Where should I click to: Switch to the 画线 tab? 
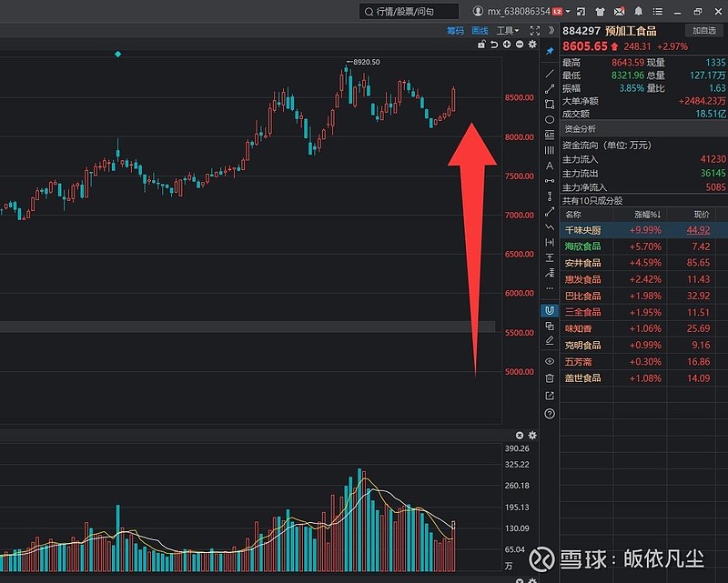pos(480,31)
